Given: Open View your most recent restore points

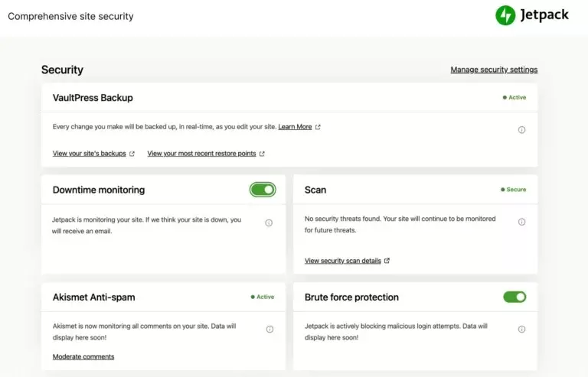Looking at the screenshot, I should point(201,154).
